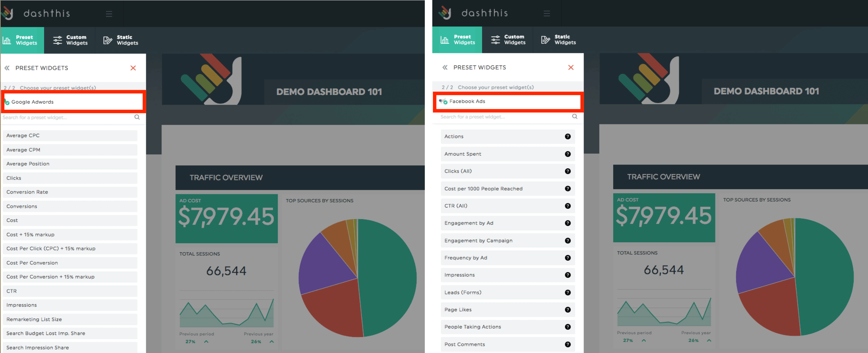Image resolution: width=868 pixels, height=353 pixels.
Task: Click dashthis logo in right screenshot
Action: click(x=473, y=13)
